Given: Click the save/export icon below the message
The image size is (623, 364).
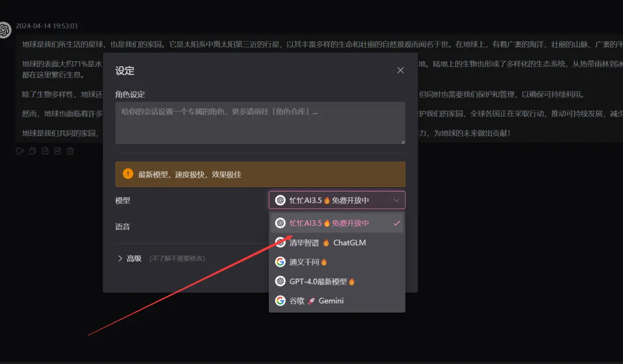Looking at the screenshot, I should (x=57, y=151).
